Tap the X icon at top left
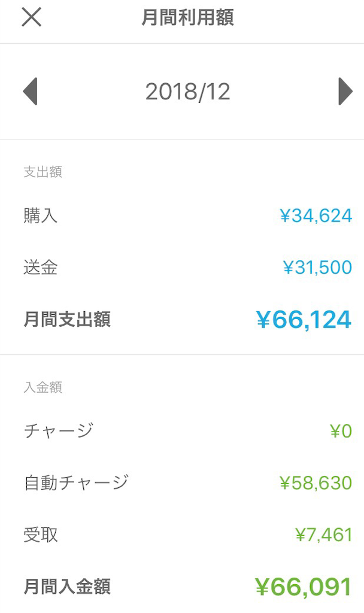The width and height of the screenshot is (364, 613). coord(31,17)
